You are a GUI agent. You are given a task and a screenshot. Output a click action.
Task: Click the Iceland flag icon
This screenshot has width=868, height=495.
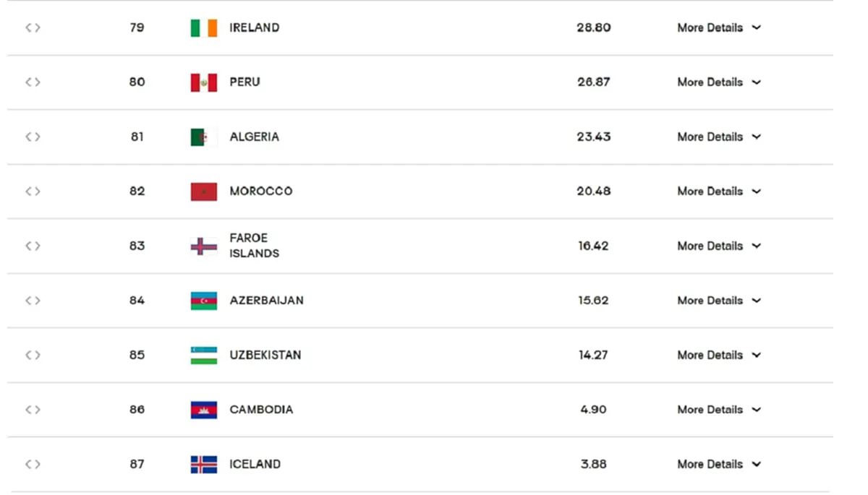click(203, 465)
